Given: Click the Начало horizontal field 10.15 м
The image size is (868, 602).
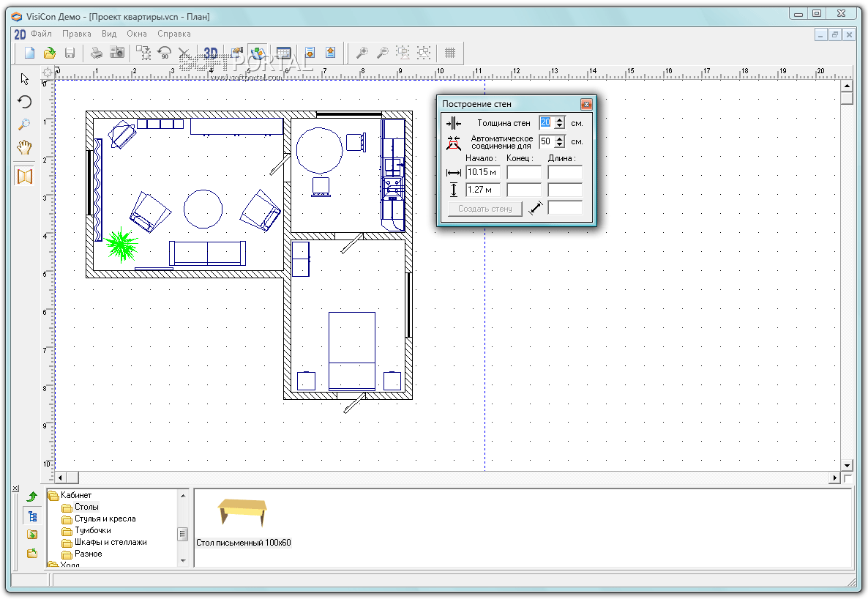Looking at the screenshot, I should coord(483,172).
